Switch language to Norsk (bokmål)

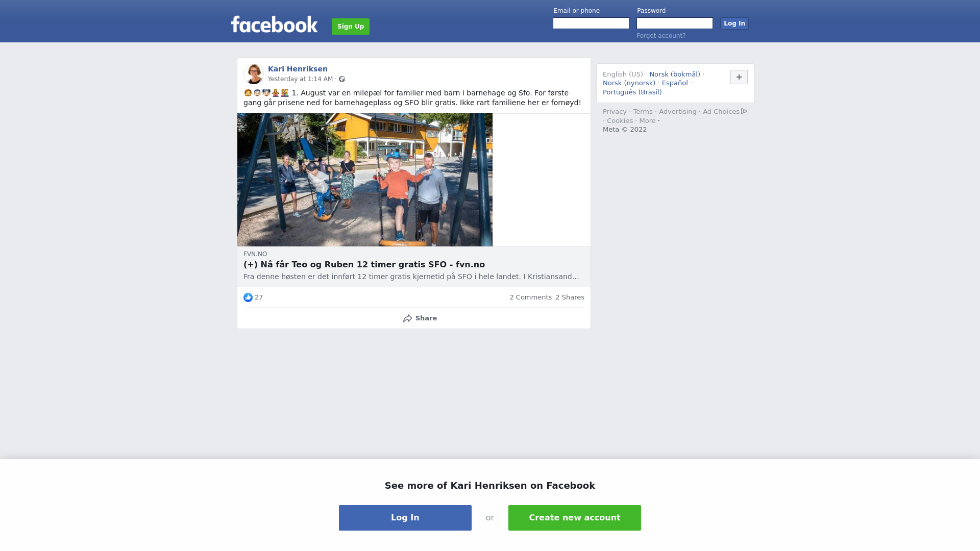click(675, 74)
